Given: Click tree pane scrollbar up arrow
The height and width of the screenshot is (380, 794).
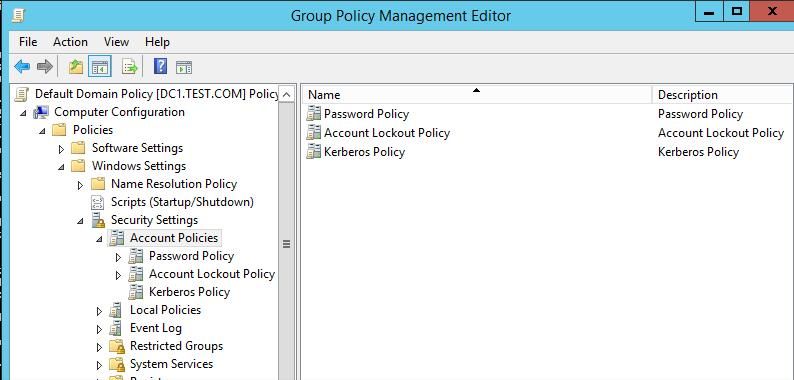Looking at the screenshot, I should coord(286,94).
